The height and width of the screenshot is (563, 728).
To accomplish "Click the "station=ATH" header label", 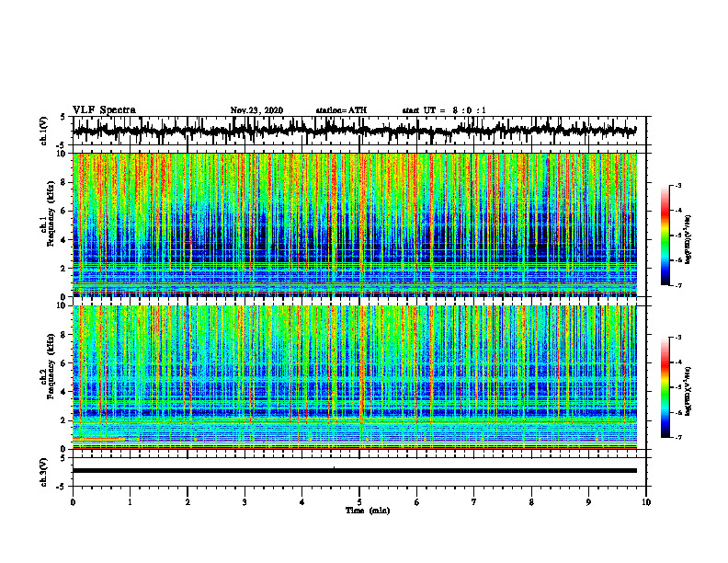I will coord(341,110).
